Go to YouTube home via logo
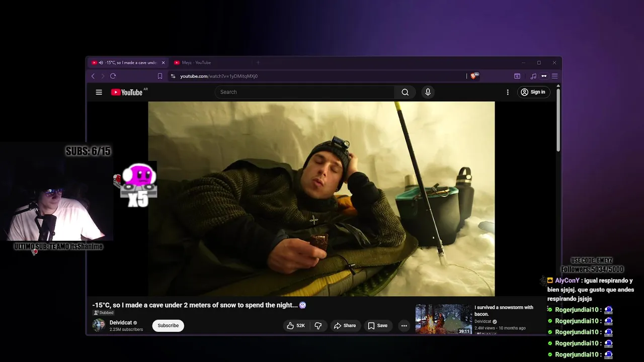This screenshot has width=644, height=362. (127, 92)
